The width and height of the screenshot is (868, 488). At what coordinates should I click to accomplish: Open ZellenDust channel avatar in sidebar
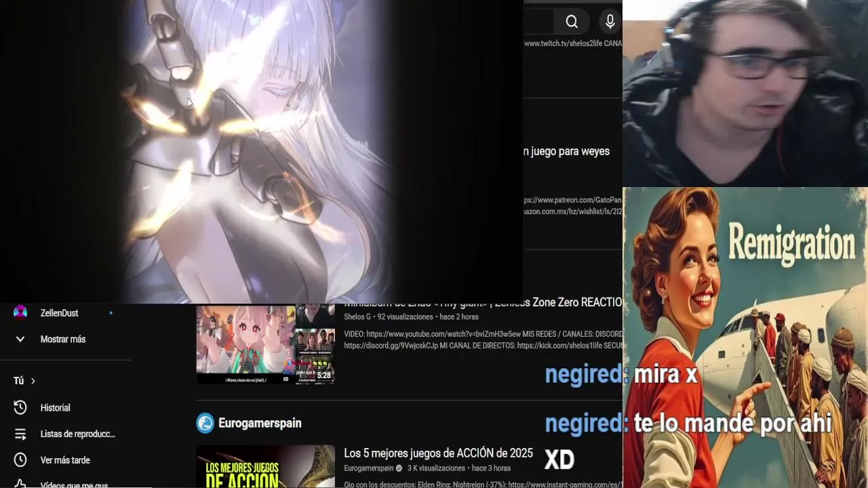20,312
